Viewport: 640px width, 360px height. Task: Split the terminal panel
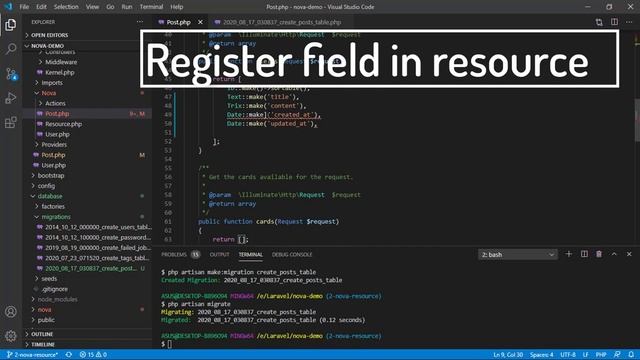[x=584, y=254]
